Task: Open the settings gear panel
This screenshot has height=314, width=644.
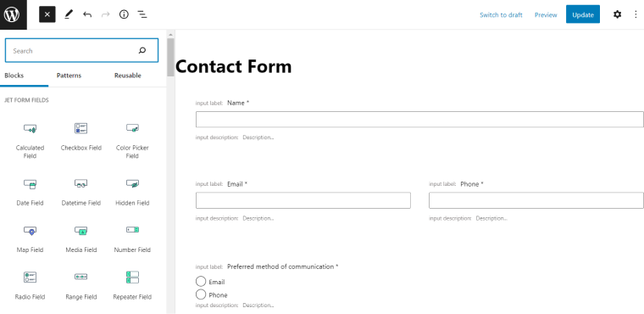Action: pos(617,14)
